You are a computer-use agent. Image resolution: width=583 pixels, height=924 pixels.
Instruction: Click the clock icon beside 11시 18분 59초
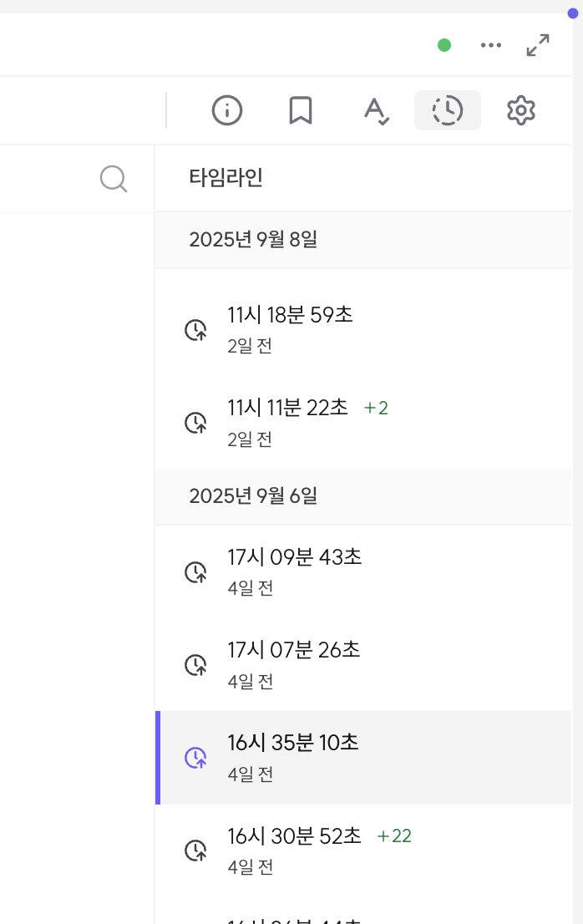click(x=195, y=330)
